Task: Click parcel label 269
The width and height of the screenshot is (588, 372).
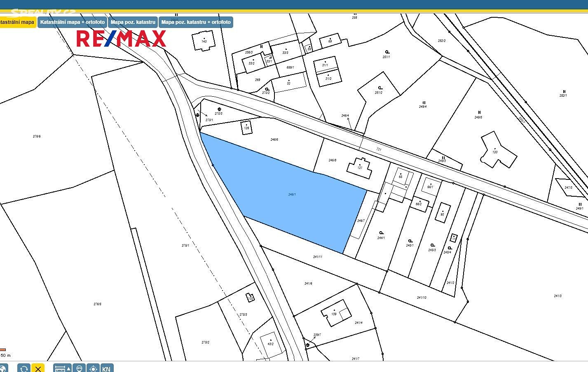Action: [258, 80]
